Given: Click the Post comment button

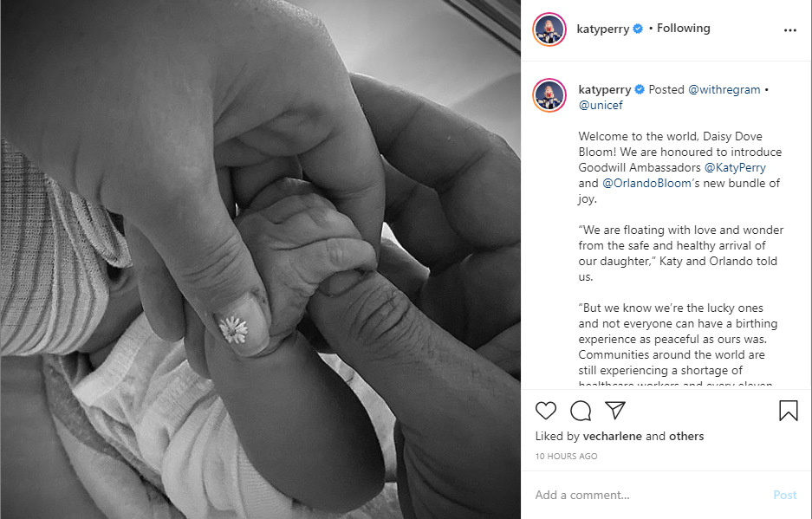Looking at the screenshot, I should 784,496.
